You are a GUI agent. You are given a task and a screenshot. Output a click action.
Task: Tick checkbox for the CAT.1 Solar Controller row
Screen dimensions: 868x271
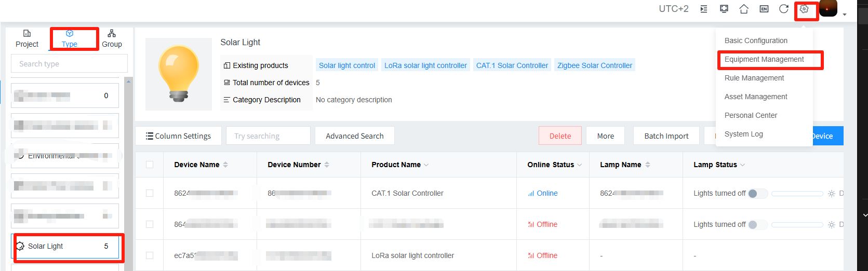[x=150, y=193]
